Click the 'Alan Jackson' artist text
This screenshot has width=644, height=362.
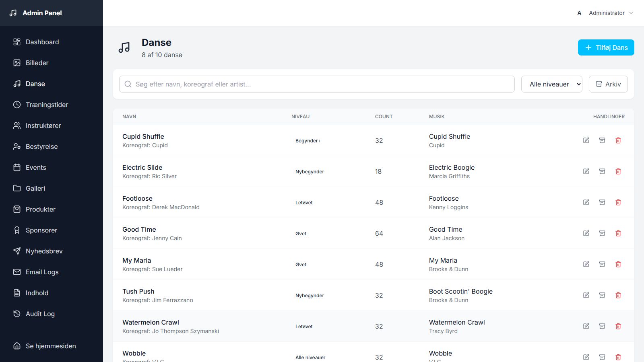click(447, 238)
